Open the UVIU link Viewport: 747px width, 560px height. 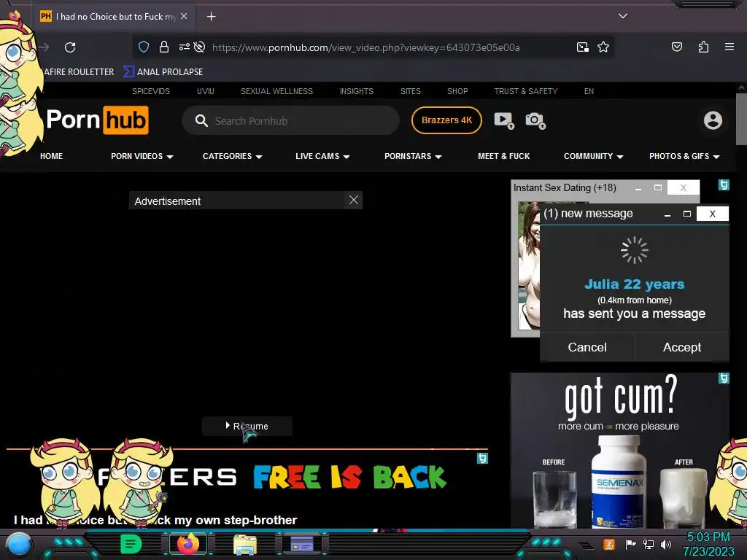(205, 91)
